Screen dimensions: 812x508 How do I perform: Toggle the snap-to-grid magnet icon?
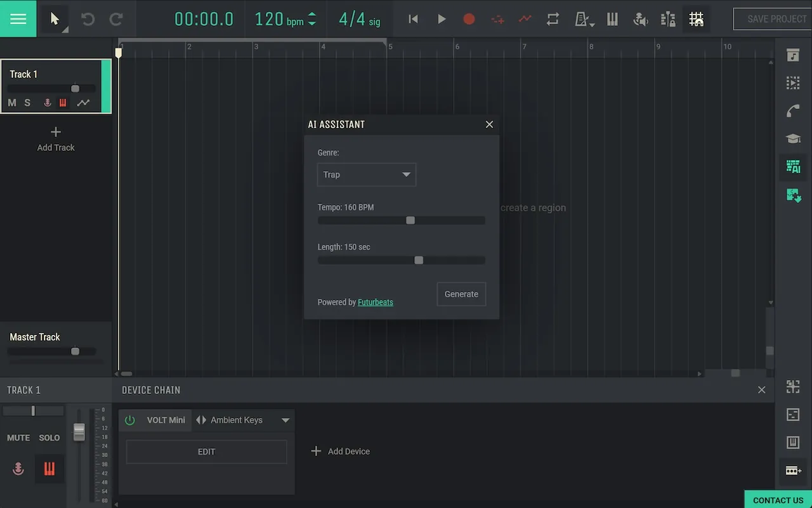pyautogui.click(x=697, y=19)
